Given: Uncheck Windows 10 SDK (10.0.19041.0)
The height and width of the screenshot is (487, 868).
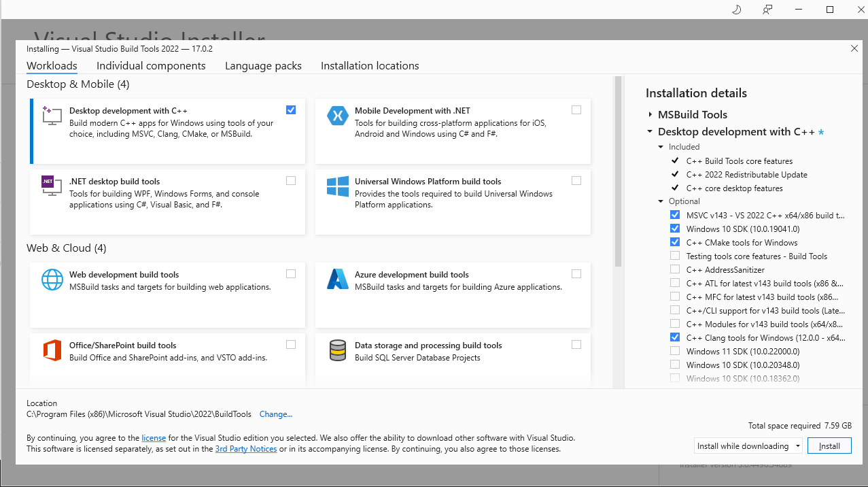Looking at the screenshot, I should (675, 229).
